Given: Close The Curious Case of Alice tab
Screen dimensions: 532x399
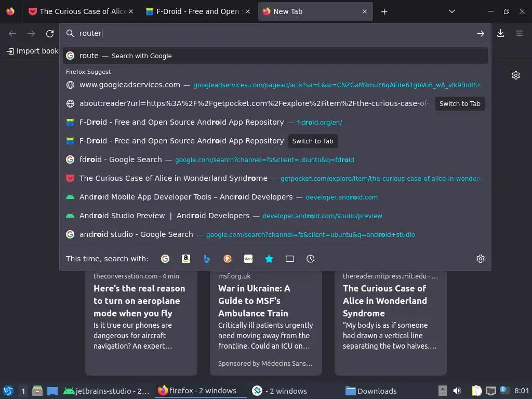Looking at the screenshot, I should [131, 11].
